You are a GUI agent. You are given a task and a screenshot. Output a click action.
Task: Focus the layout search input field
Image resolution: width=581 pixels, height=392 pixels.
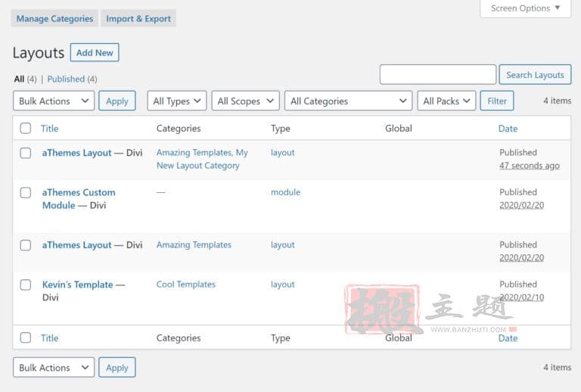click(x=437, y=74)
